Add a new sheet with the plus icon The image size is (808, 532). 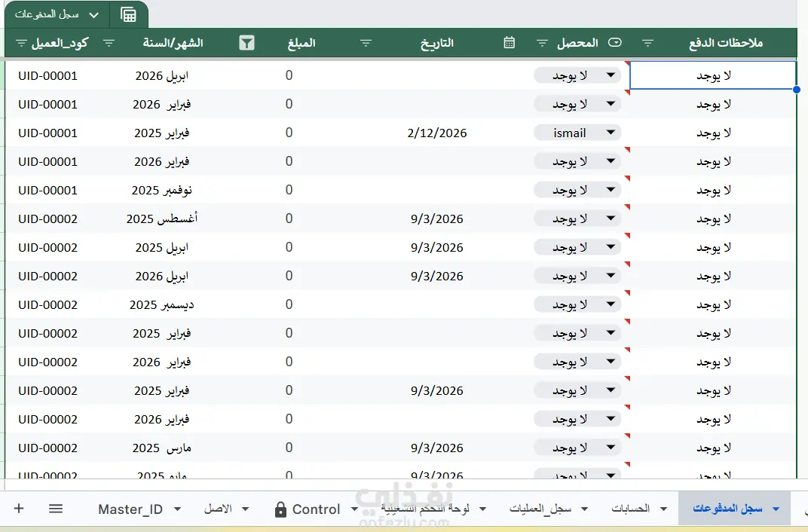pyautogui.click(x=19, y=509)
